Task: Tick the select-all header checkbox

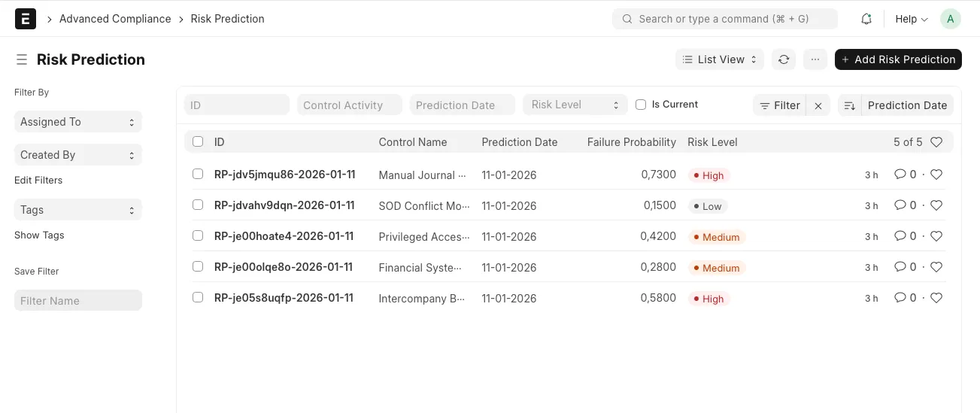Action: pyautogui.click(x=198, y=141)
